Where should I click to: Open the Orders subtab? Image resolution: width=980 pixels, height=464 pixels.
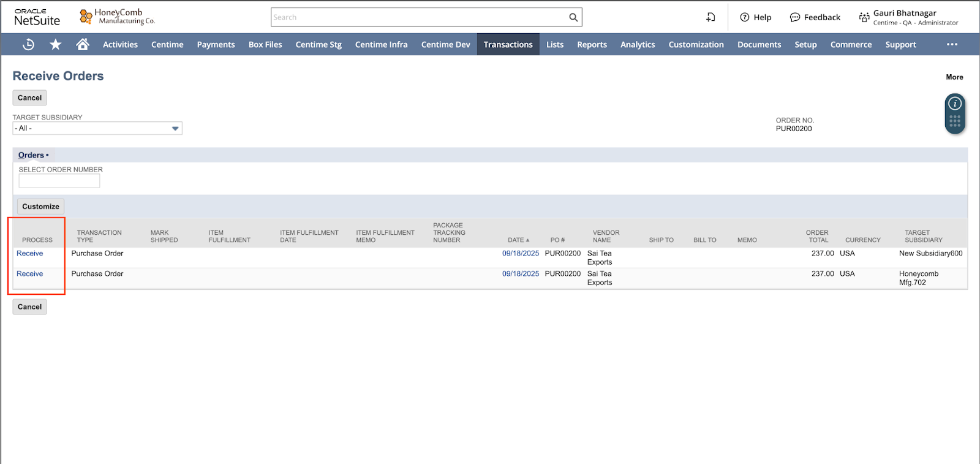click(31, 155)
